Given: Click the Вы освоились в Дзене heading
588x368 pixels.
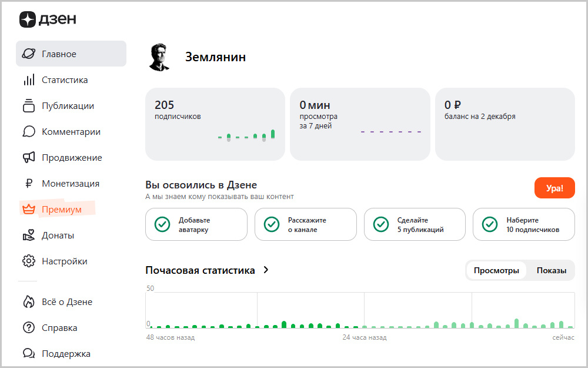Looking at the screenshot, I should coord(201,185).
